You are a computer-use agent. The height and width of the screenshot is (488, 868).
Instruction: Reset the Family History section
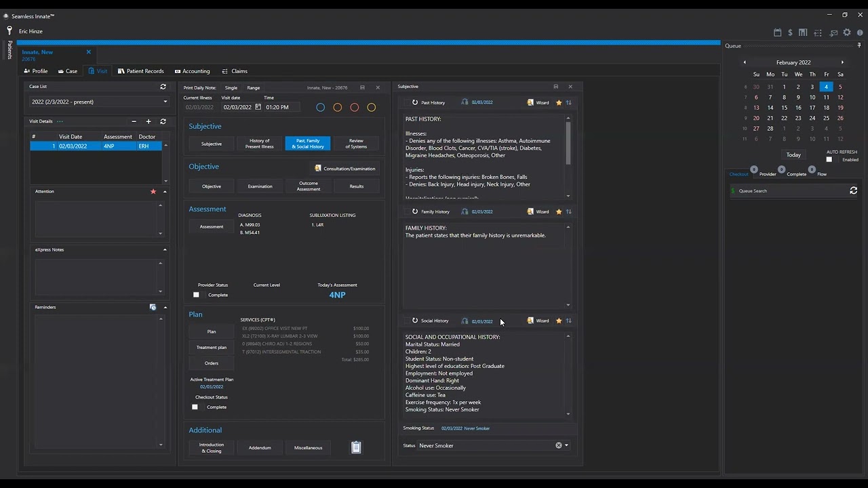click(x=415, y=211)
